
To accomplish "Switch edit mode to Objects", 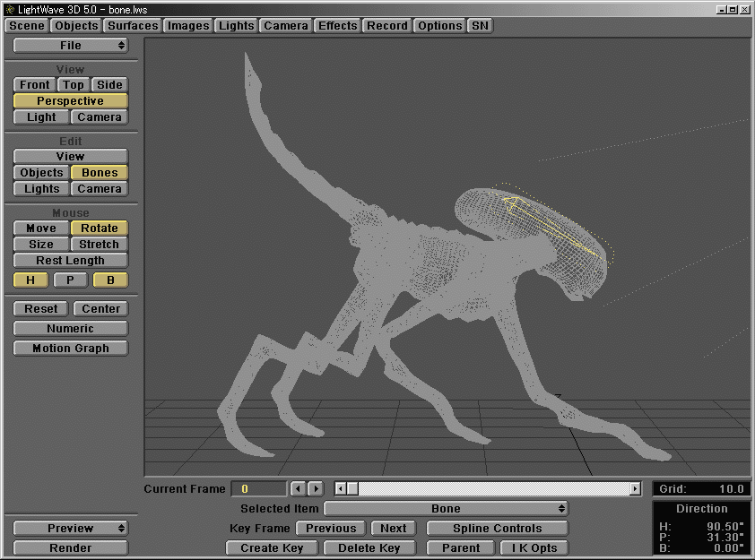I will pyautogui.click(x=39, y=172).
